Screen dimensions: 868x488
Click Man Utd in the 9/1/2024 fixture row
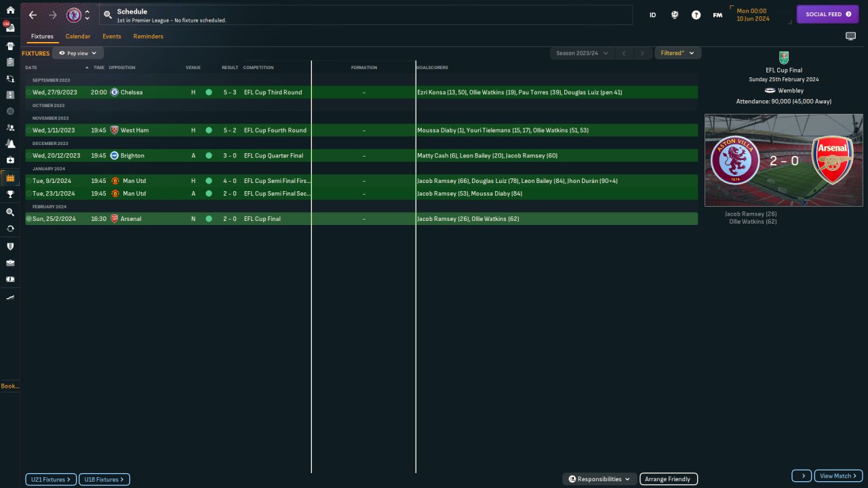point(134,181)
